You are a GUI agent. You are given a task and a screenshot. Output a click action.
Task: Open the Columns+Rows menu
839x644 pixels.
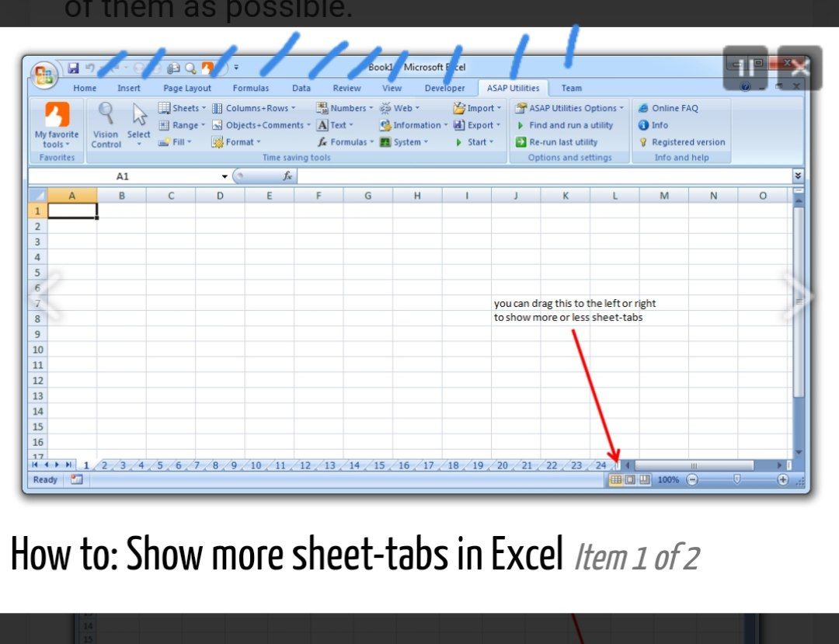pos(253,108)
